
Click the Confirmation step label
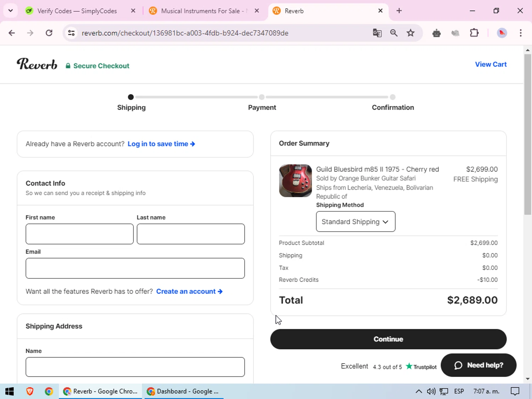pyautogui.click(x=393, y=107)
